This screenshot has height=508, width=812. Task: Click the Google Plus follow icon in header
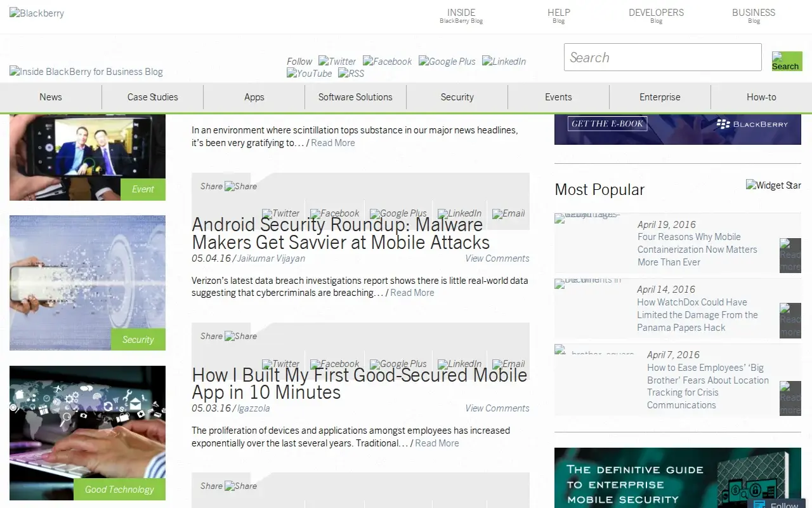[x=447, y=62]
